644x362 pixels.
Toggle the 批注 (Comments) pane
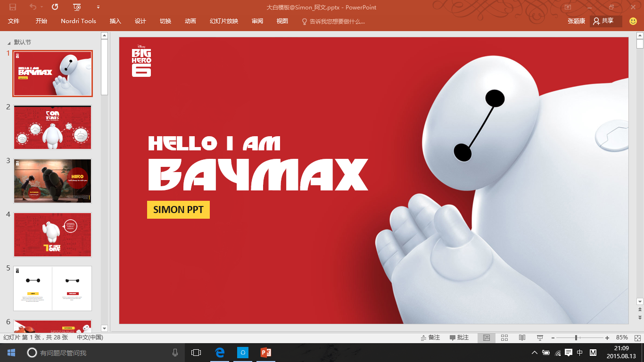[x=459, y=337]
